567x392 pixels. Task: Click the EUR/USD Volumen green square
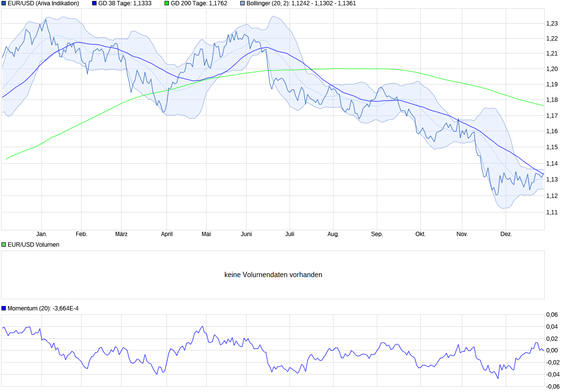(3, 245)
